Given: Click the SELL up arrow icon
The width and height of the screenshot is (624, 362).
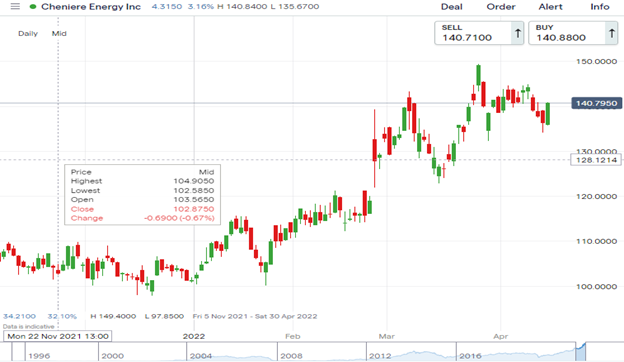Looking at the screenshot, I should [518, 33].
